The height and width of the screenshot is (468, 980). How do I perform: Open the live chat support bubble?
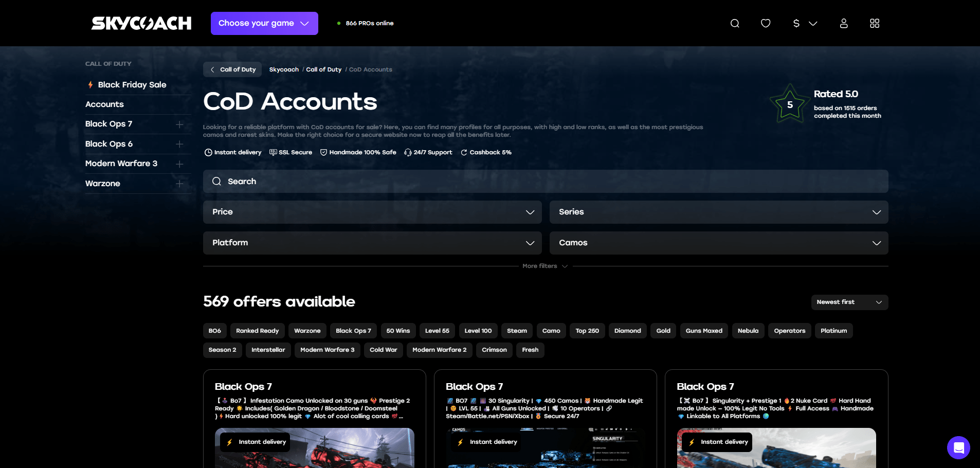(x=958, y=447)
